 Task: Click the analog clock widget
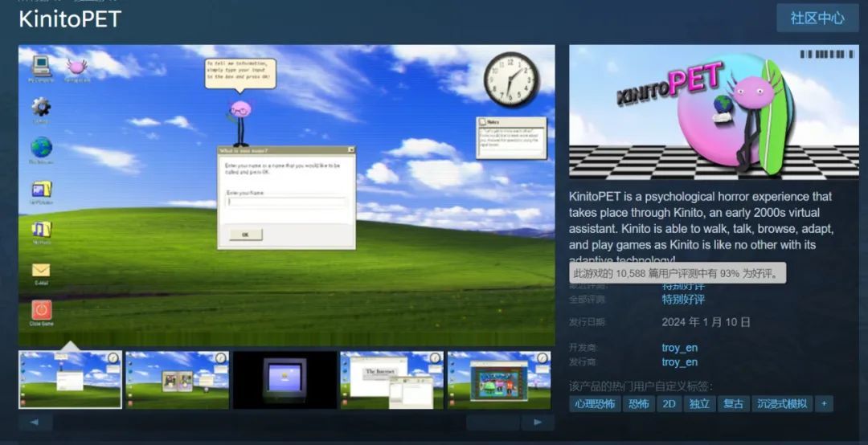[x=511, y=80]
